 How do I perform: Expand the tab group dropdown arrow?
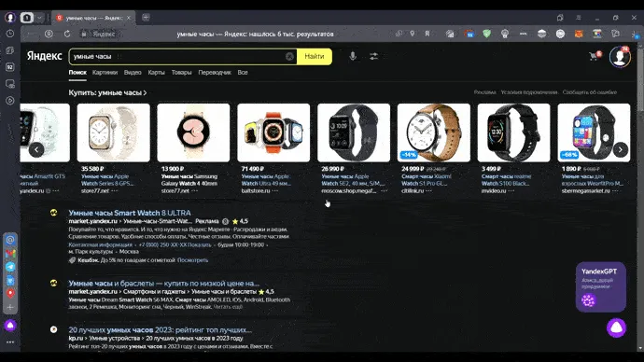coord(39,18)
